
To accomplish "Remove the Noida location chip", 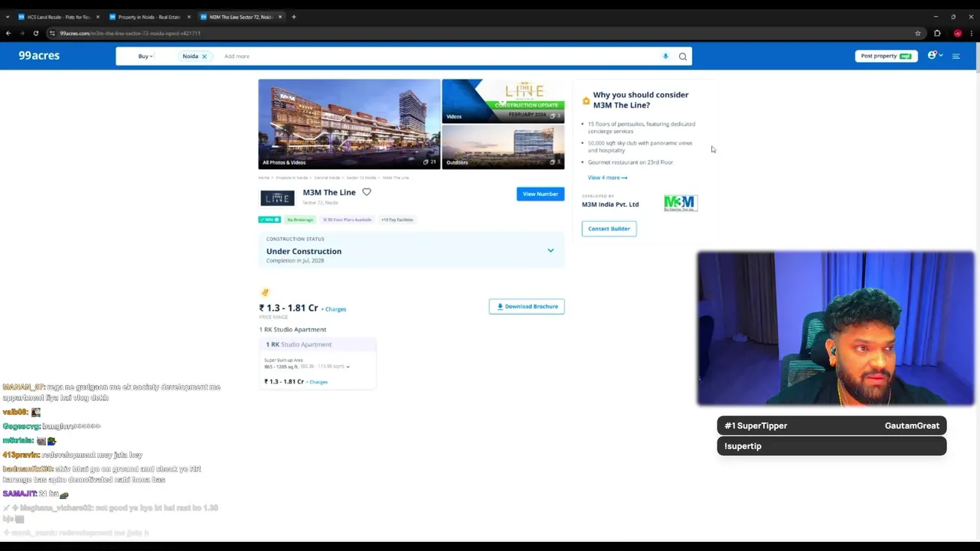I will pos(204,57).
